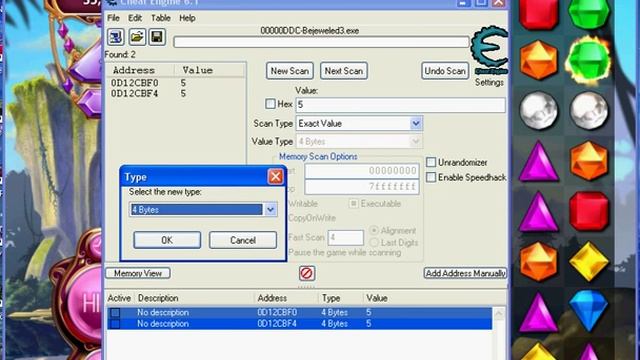The height and width of the screenshot is (360, 640).
Task: Open the Edit menu
Action: (135, 18)
